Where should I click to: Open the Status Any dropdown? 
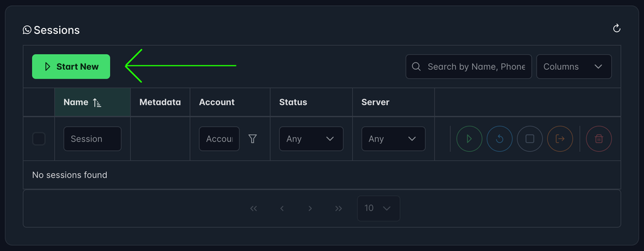point(311,139)
